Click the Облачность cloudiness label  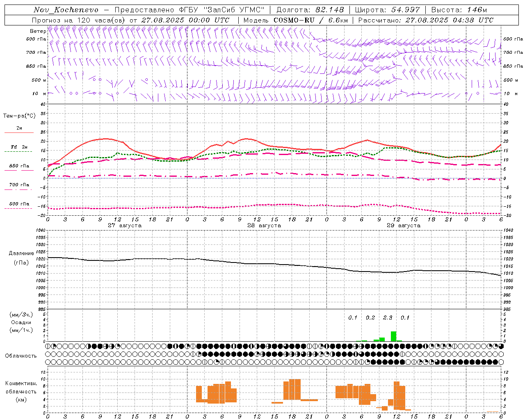point(21,356)
